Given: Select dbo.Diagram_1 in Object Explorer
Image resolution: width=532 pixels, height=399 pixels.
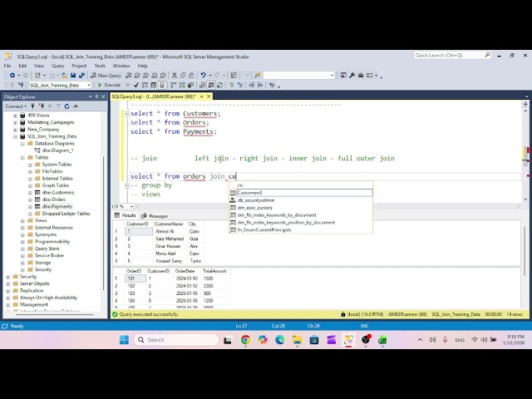Looking at the screenshot, I should click(57, 150).
